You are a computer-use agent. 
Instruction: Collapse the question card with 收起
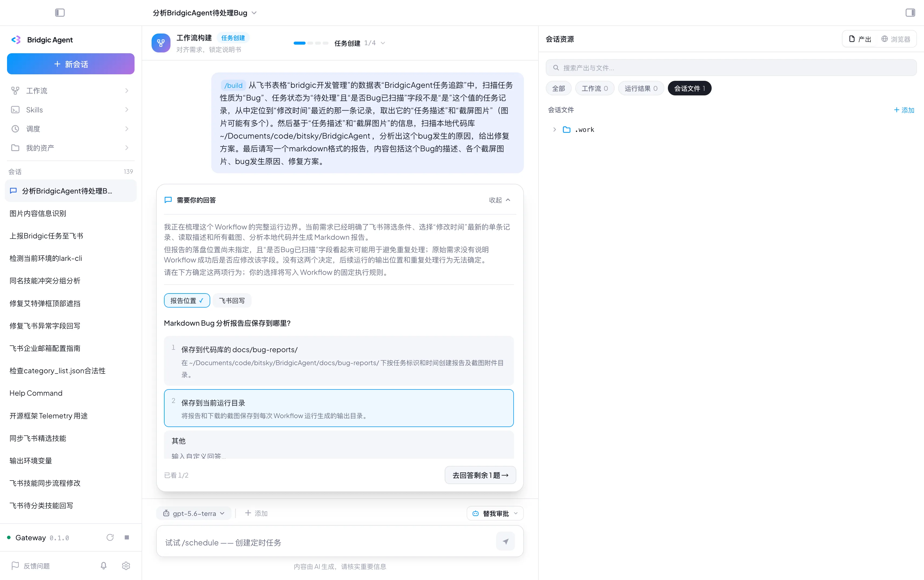(x=500, y=200)
